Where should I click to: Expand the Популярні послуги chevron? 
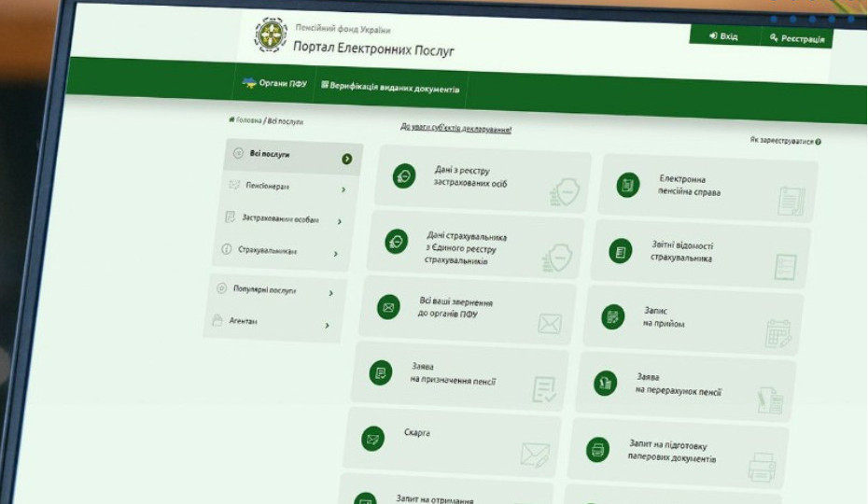point(331,293)
